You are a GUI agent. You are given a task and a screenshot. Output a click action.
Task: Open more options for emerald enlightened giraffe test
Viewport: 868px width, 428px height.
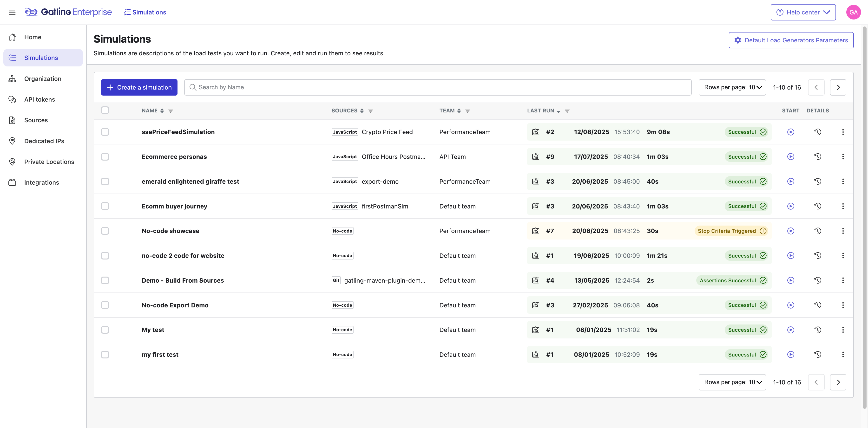point(843,182)
